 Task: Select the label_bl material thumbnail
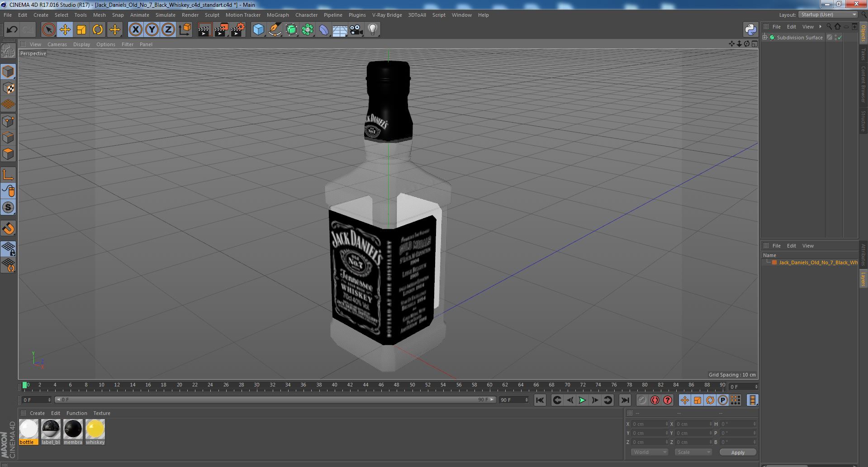point(51,429)
